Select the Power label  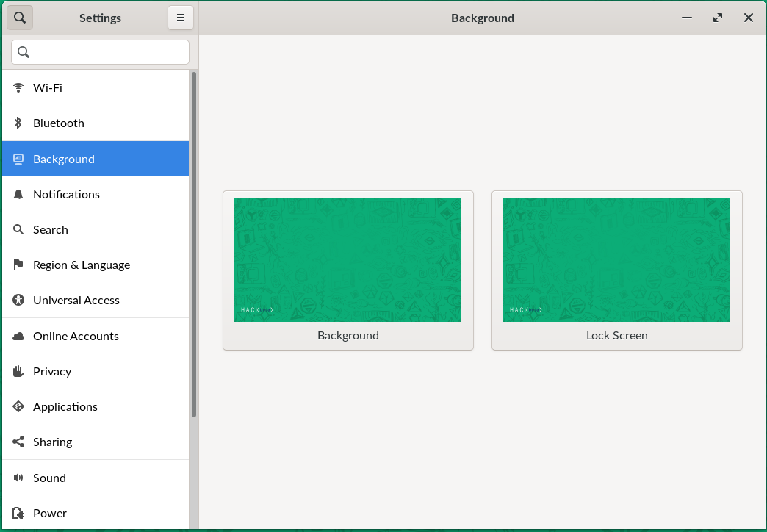(50, 513)
